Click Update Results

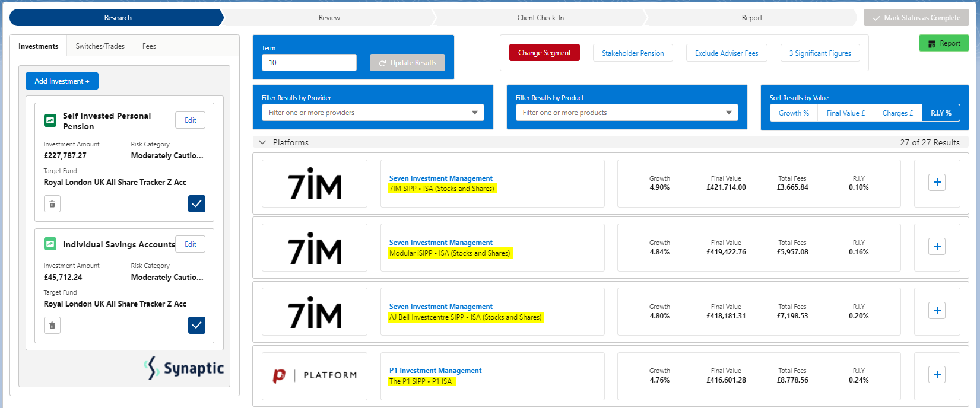(407, 63)
